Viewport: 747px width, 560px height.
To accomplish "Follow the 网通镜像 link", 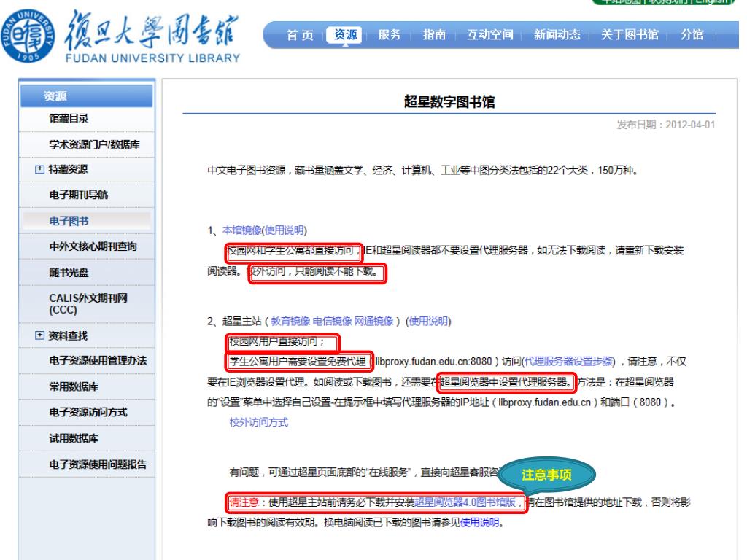I will click(373, 322).
